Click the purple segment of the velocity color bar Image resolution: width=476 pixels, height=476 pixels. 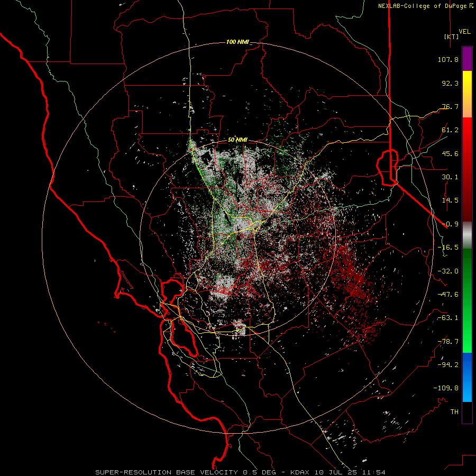click(467, 59)
